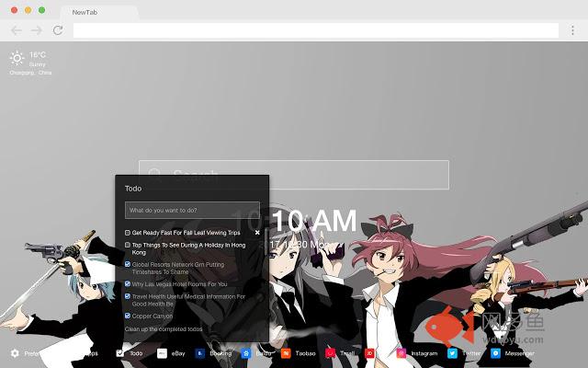Uncheck the Why Las Vegas Hotel Rooms todo

(128, 284)
